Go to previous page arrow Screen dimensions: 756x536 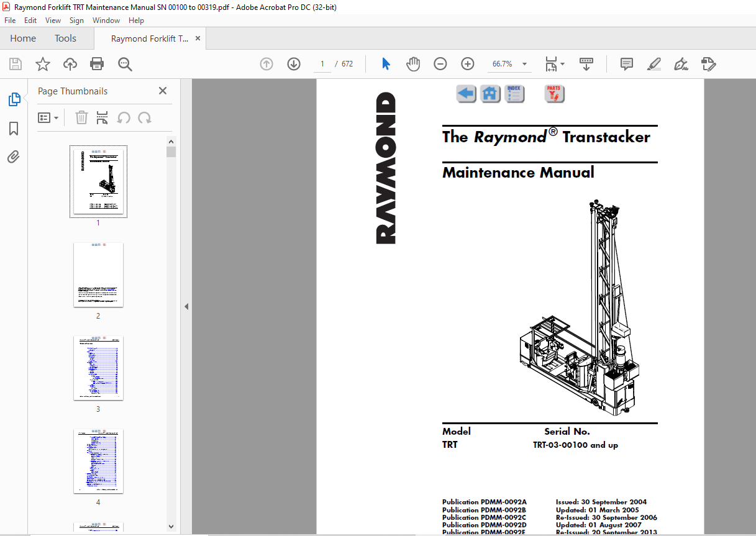266,64
